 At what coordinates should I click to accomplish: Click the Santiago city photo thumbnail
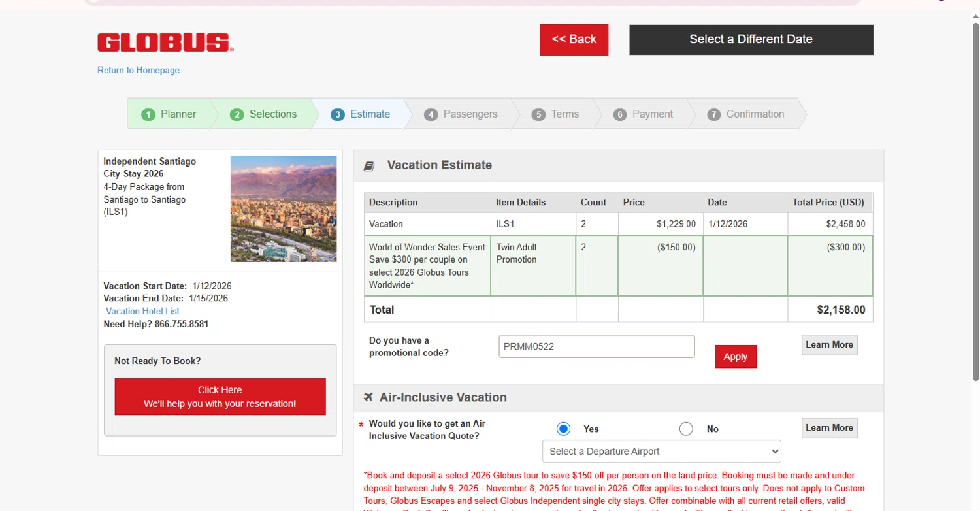pos(284,208)
